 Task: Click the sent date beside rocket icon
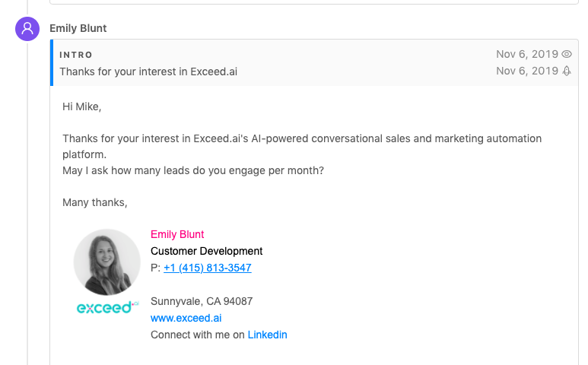pyautogui.click(x=527, y=71)
